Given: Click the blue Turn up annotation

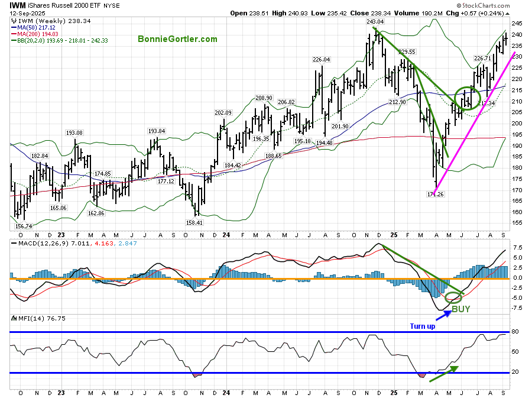Looking at the screenshot, I should (423, 326).
